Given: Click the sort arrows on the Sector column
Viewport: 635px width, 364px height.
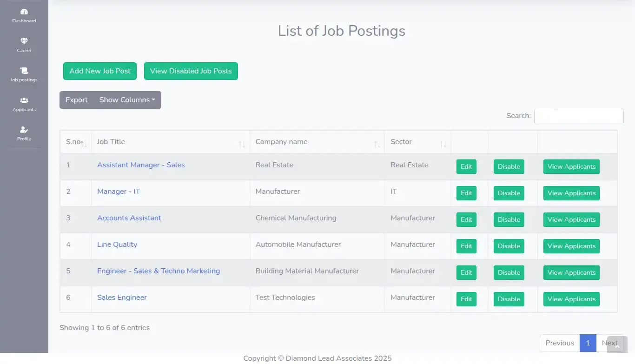Looking at the screenshot, I should tap(443, 145).
